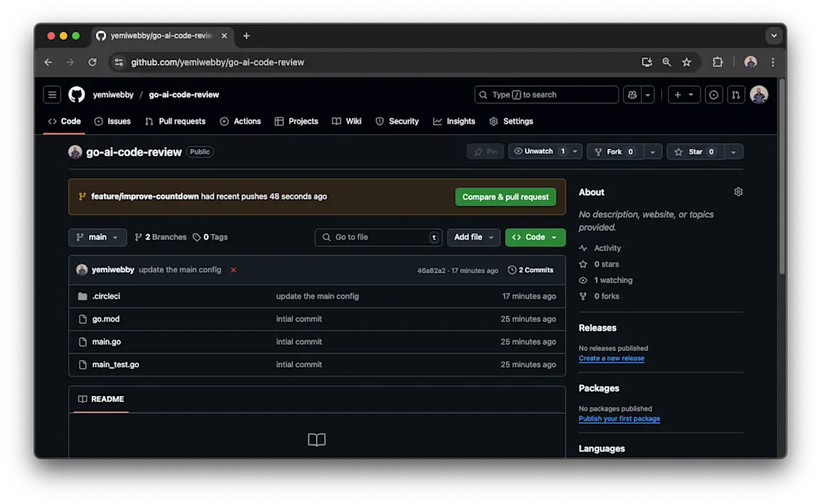Click the Go to file search field
The width and height of the screenshot is (821, 504).
point(378,236)
